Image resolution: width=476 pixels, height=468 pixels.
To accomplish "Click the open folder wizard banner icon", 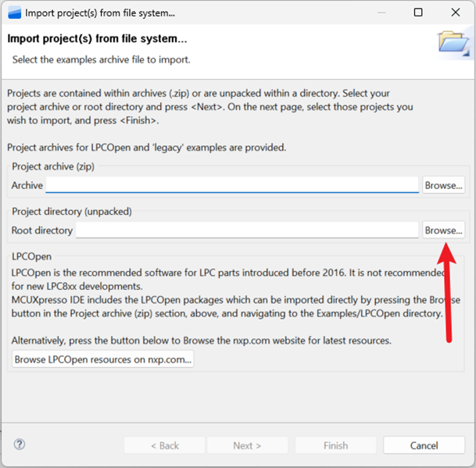I will coord(454,44).
